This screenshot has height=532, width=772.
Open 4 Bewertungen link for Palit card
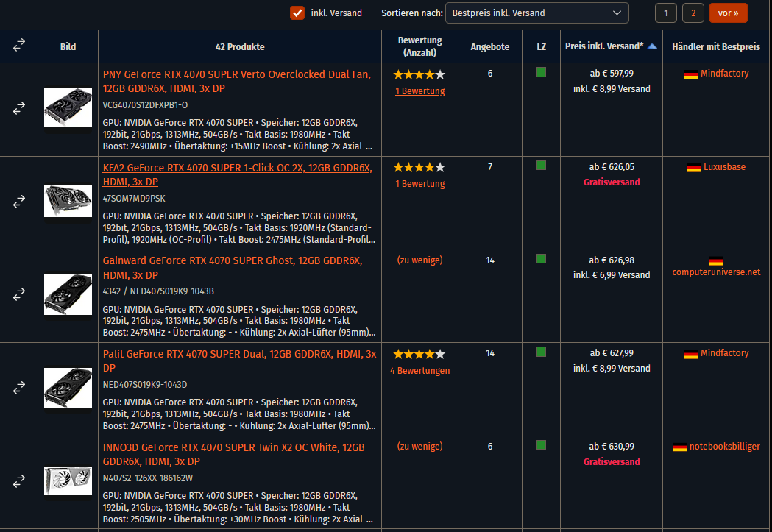[x=419, y=371]
